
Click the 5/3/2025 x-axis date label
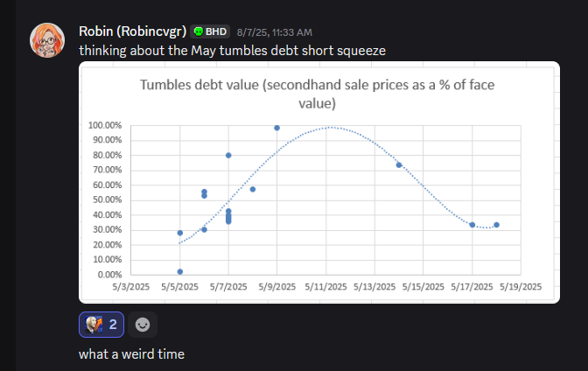[131, 286]
